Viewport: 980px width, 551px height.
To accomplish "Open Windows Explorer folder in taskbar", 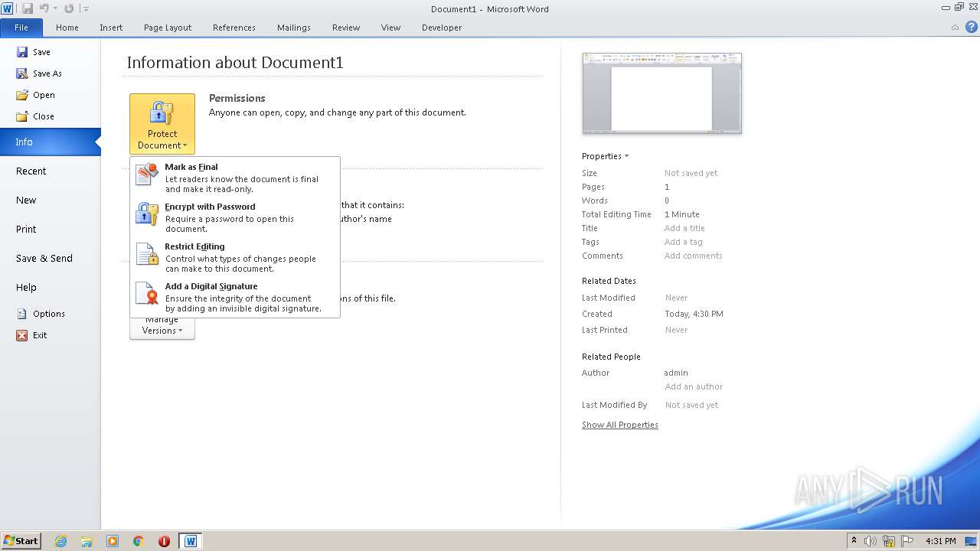I will (87, 541).
